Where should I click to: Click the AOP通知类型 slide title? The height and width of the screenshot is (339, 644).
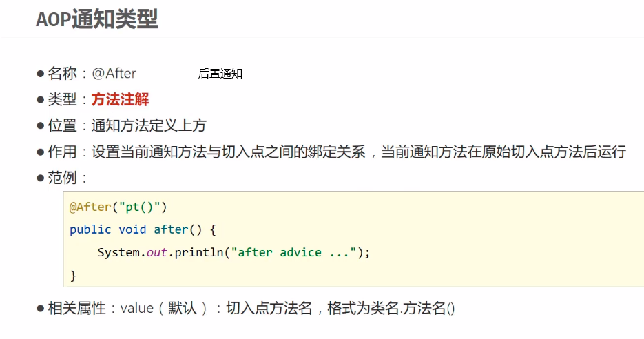coord(97,19)
